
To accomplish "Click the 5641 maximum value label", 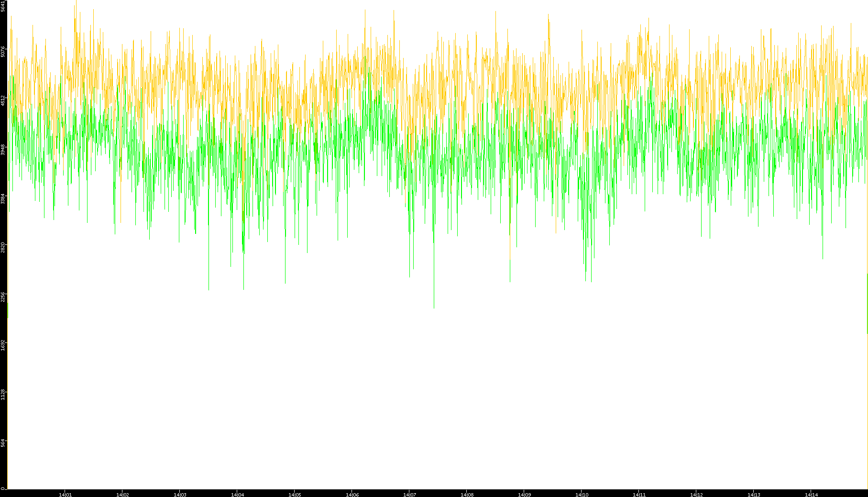I will (x=3, y=6).
